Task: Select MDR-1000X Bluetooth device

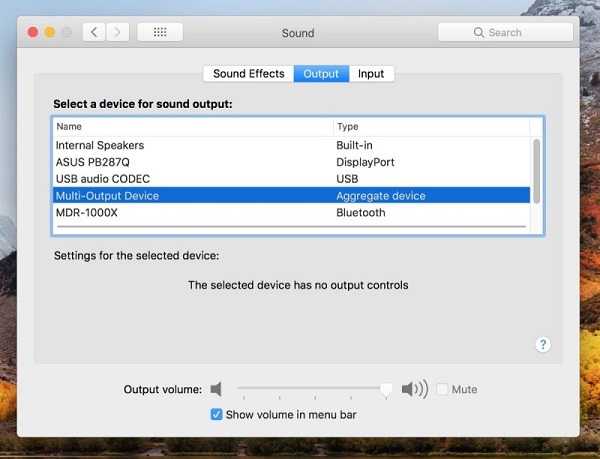Action: [291, 213]
